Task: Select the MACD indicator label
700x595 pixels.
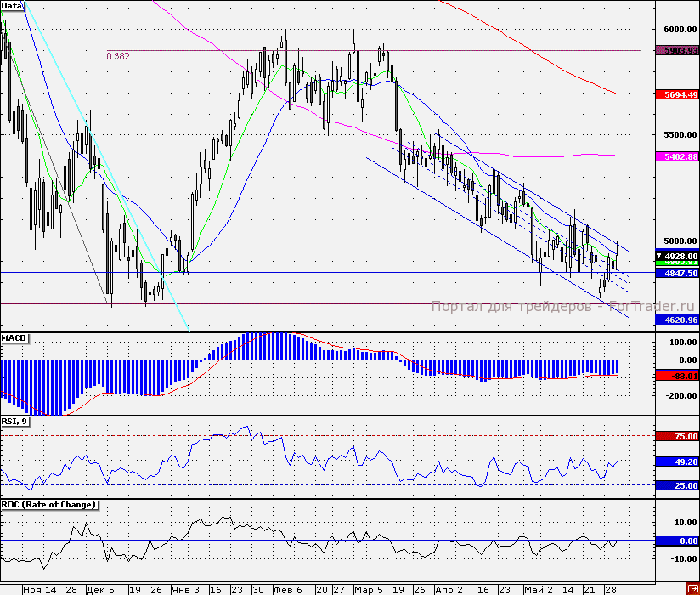Action: (14, 338)
